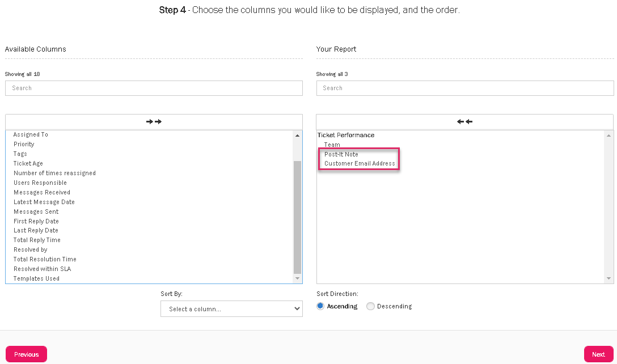The width and height of the screenshot is (617, 364).
Task: Select the Descending sort direction
Action: (x=370, y=306)
